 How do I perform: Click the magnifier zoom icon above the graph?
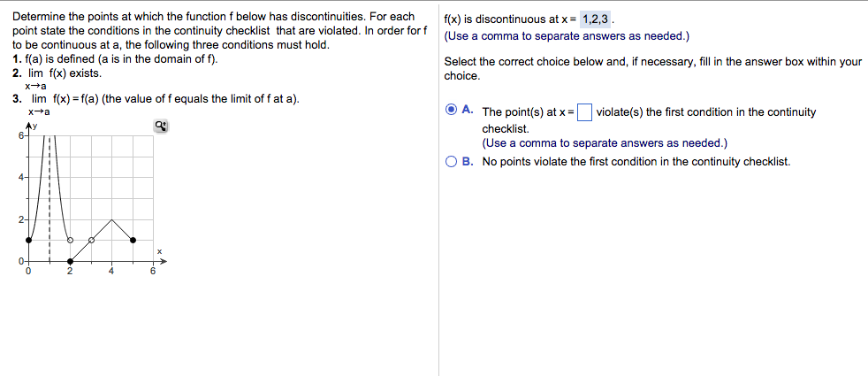[161, 127]
